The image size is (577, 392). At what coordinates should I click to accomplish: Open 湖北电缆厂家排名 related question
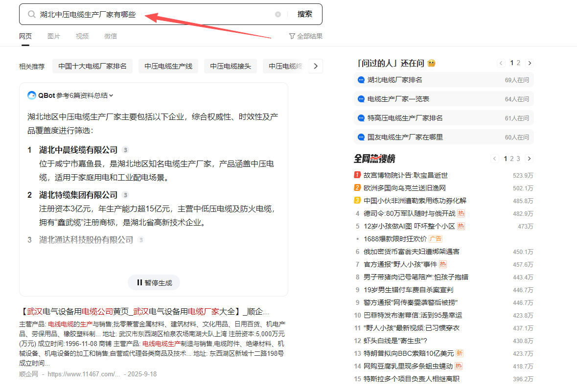tap(394, 80)
